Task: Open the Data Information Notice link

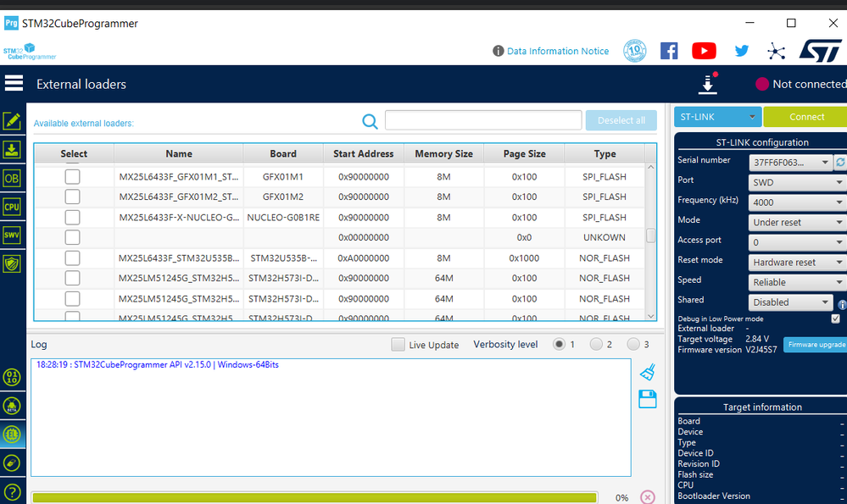Action: point(558,51)
